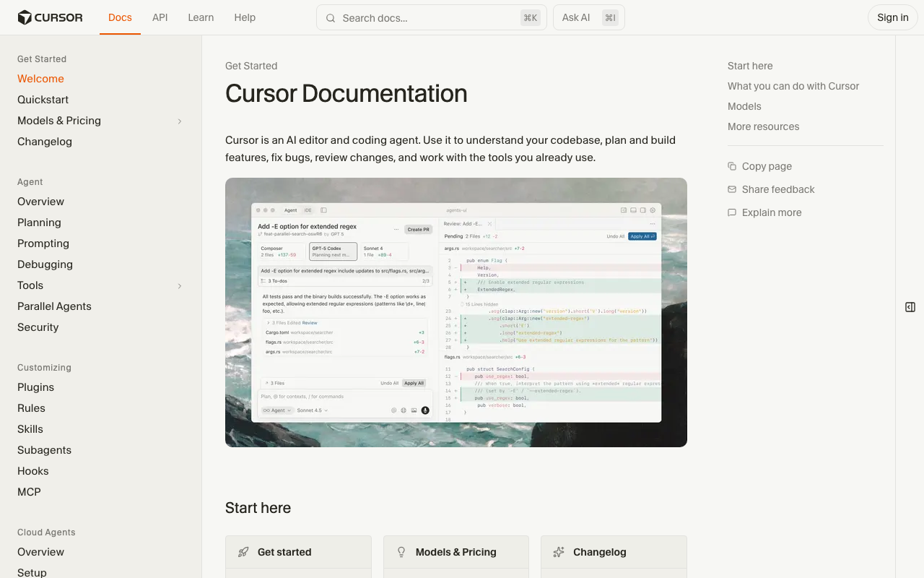Click the Explain more chat icon
The width and height of the screenshot is (924, 578).
click(x=732, y=212)
